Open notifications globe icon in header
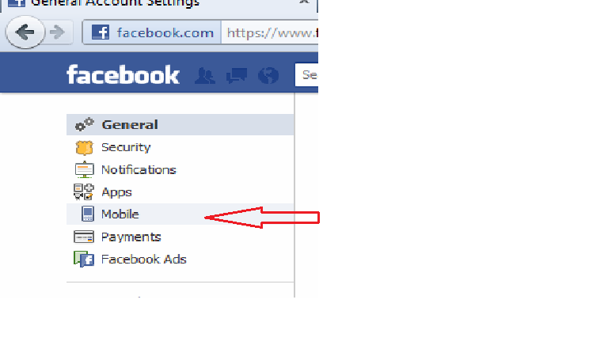Screen dimensions: 608x364 click(x=268, y=76)
